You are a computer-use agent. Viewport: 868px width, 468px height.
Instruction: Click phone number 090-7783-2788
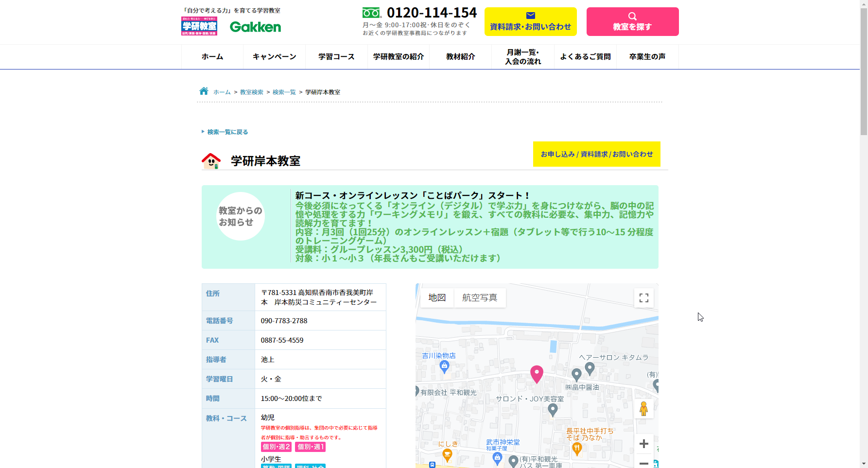[x=284, y=321]
